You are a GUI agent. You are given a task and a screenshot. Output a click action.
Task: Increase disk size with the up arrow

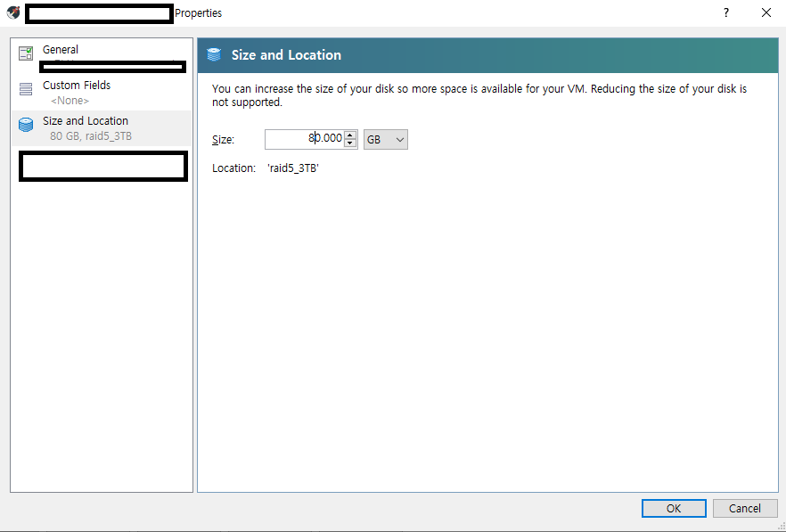point(350,135)
